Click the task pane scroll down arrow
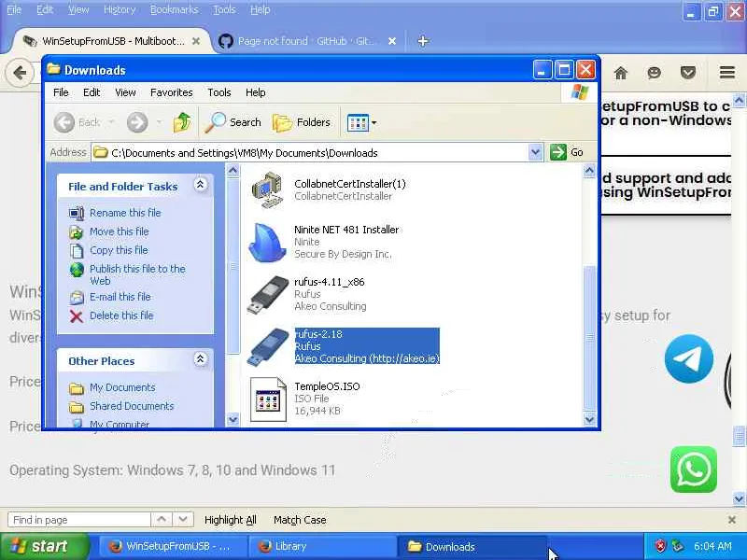The width and height of the screenshot is (747, 560). 233,419
